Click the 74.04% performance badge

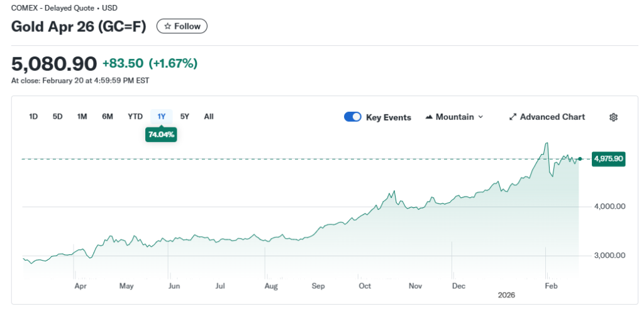tap(161, 134)
